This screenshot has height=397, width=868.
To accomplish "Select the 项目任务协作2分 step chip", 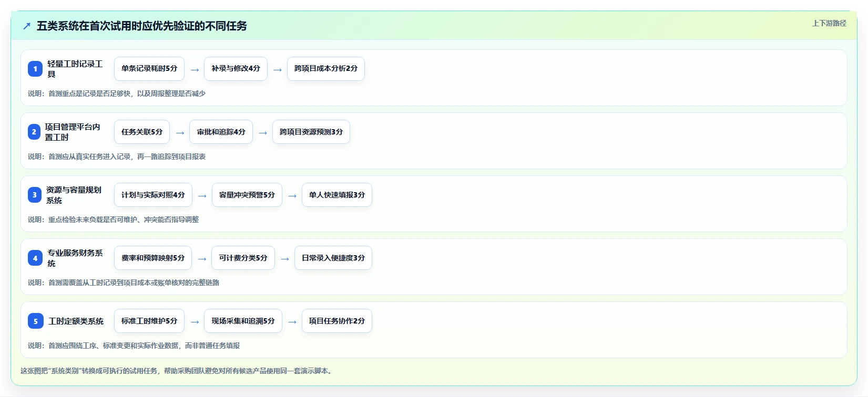I will point(337,321).
